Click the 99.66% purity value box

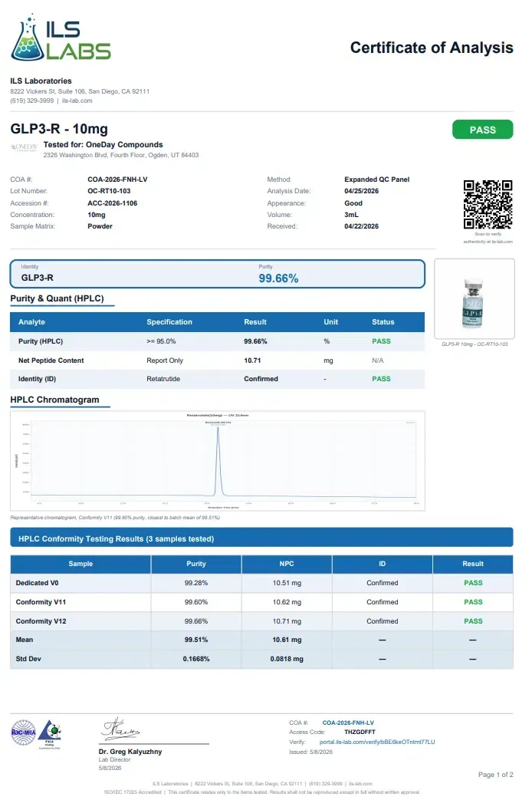point(217,274)
